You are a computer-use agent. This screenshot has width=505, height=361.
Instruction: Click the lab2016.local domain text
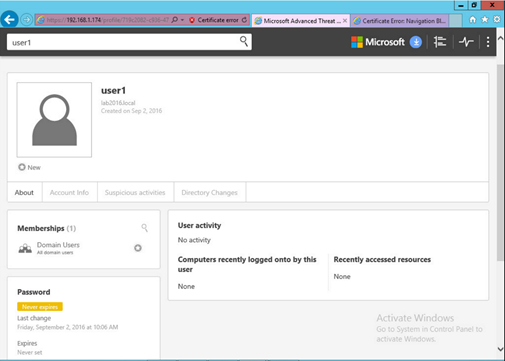point(118,103)
